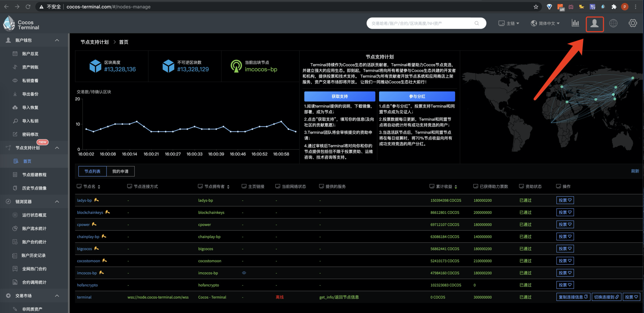644x313 pixels.
Task: Sort the table by 累计收益
Action: coord(456,187)
